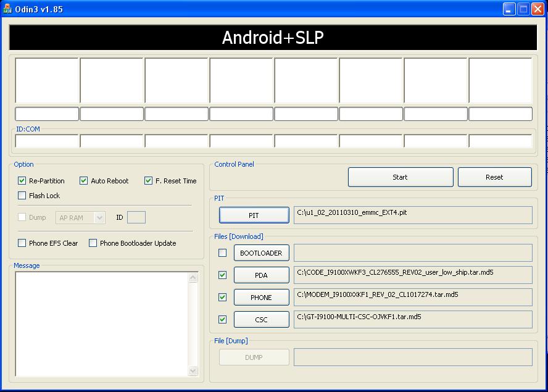The width and height of the screenshot is (548, 392).
Task: Click the PHONE browse button
Action: pyautogui.click(x=262, y=297)
